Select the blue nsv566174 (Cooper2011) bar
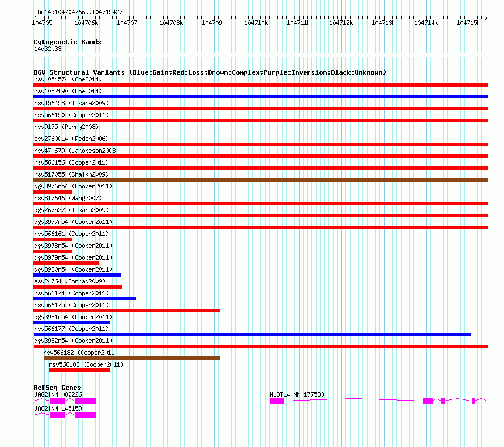The height and width of the screenshot is (447, 504). 84,299
